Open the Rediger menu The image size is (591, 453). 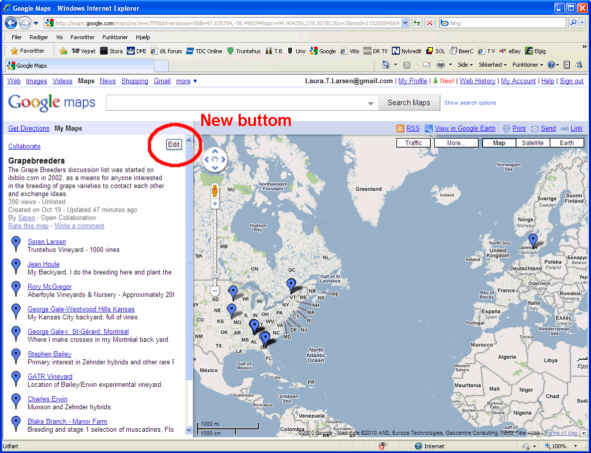38,37
